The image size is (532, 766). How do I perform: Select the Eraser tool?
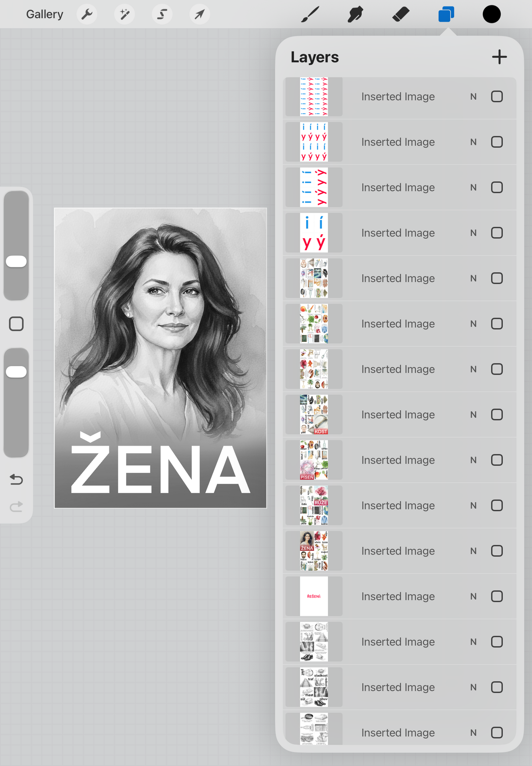(401, 15)
